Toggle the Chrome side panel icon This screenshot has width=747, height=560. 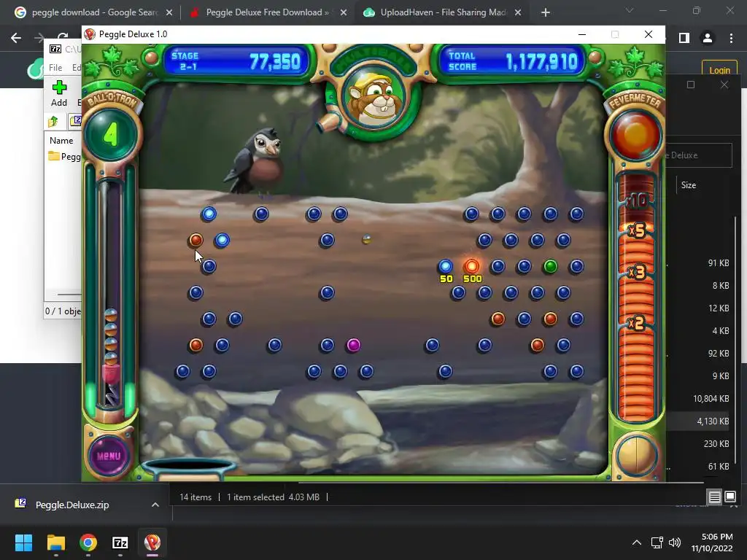[x=684, y=38]
